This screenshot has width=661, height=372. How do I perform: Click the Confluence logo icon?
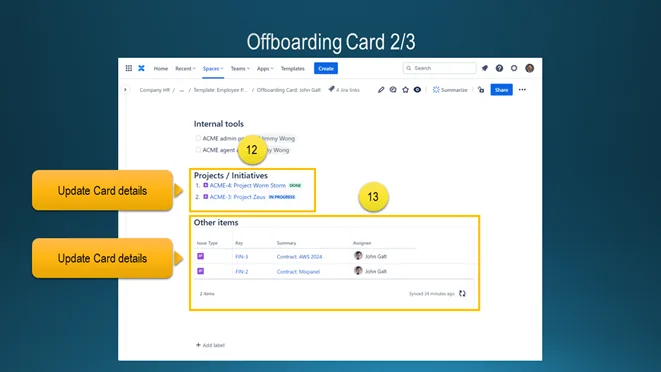tap(141, 68)
